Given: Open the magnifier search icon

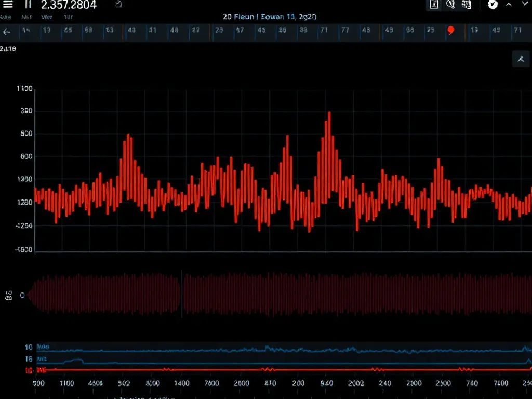Looking at the screenshot, I should tap(450, 4).
